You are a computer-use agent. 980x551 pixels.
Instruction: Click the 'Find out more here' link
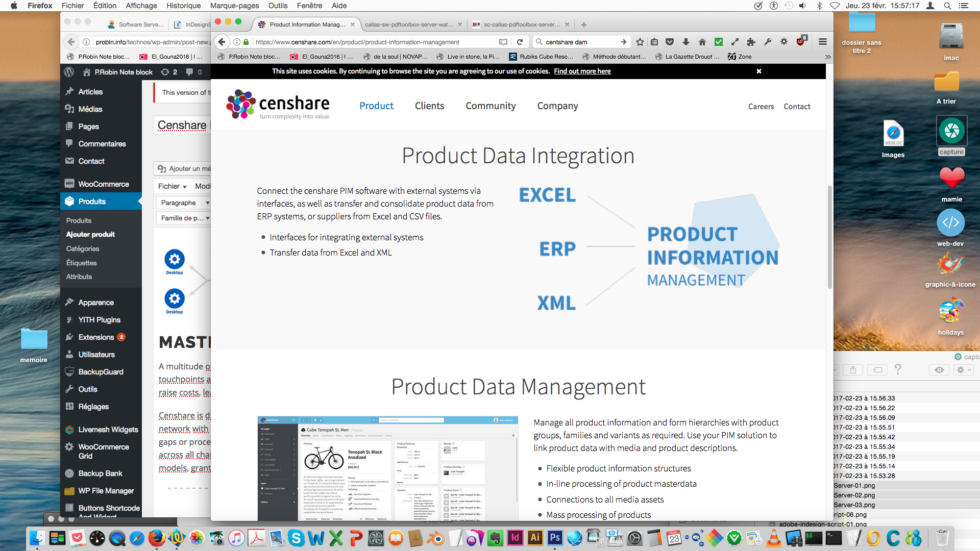[582, 71]
